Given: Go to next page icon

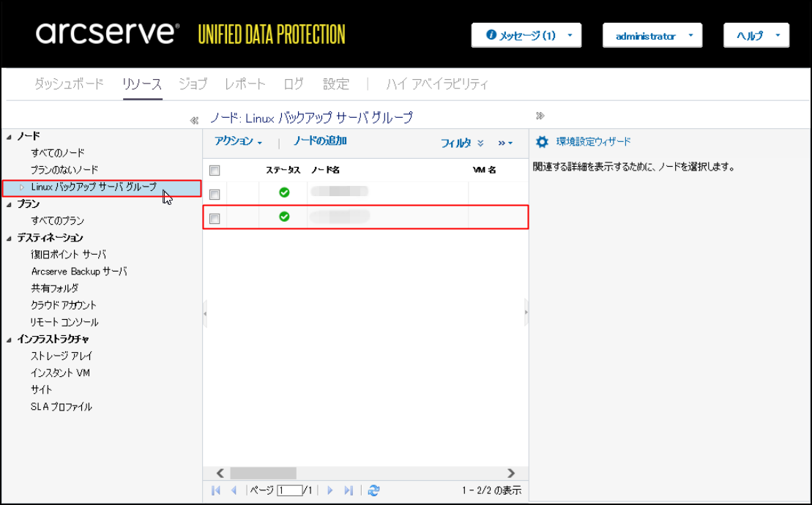Looking at the screenshot, I should (330, 490).
